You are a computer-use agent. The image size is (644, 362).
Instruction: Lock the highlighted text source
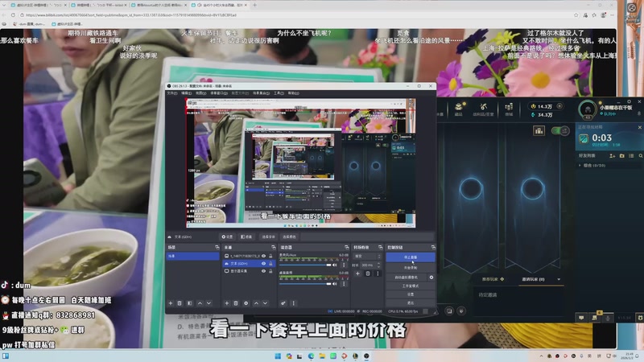click(x=270, y=264)
